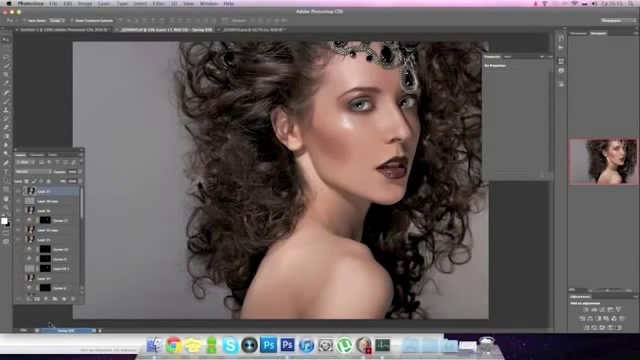Open Skype from the dock
Screen dimensions: 640x360
coord(230,345)
